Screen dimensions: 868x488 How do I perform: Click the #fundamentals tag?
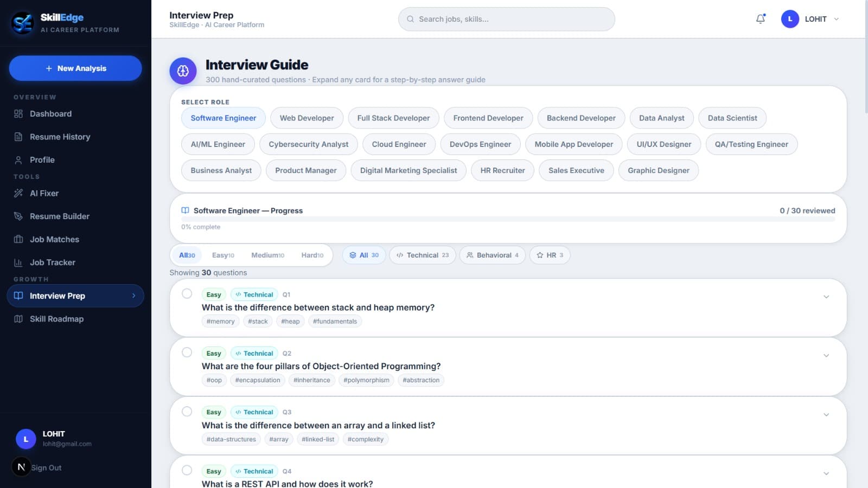pyautogui.click(x=335, y=322)
